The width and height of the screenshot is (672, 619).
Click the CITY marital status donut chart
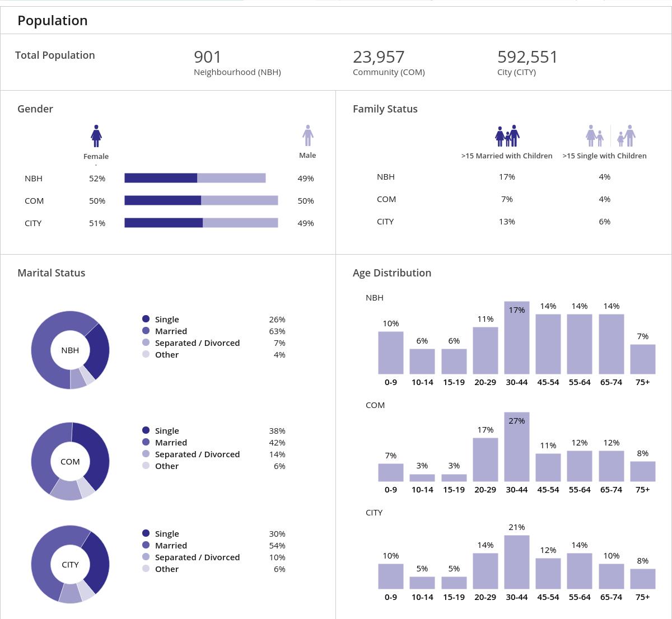pyautogui.click(x=70, y=564)
